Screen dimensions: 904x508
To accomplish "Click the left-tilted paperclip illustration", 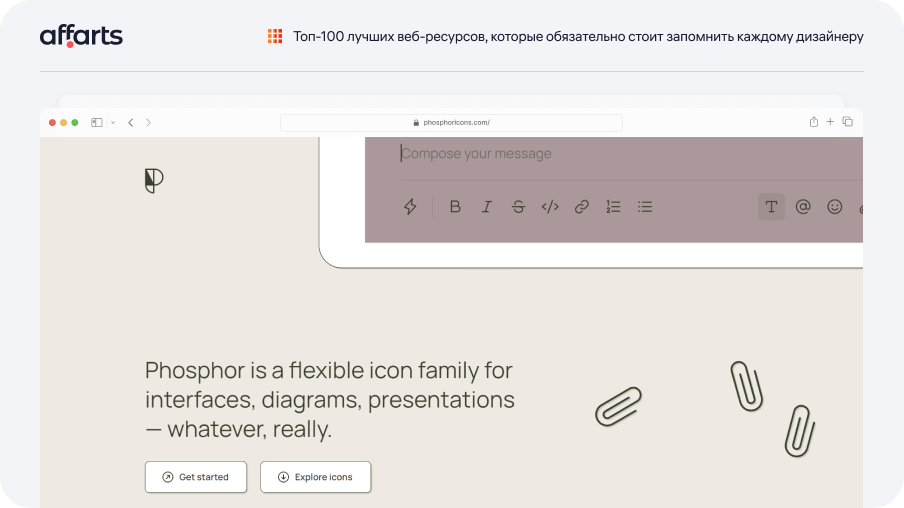I will [619, 407].
